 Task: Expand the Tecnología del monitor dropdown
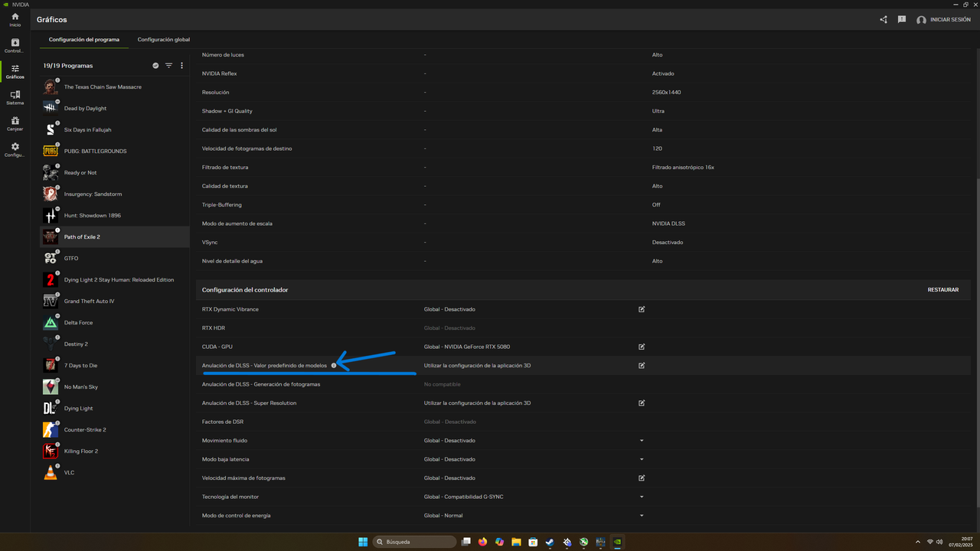pos(642,497)
